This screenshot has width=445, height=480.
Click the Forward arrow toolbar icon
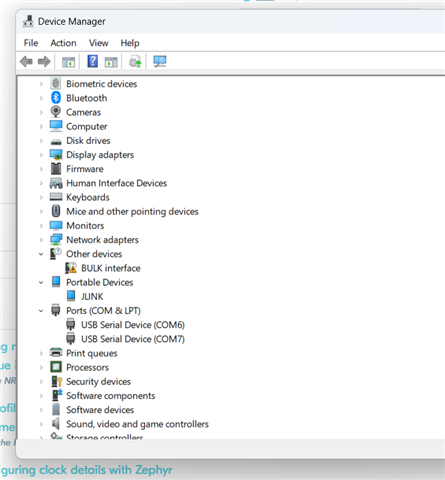(44, 62)
